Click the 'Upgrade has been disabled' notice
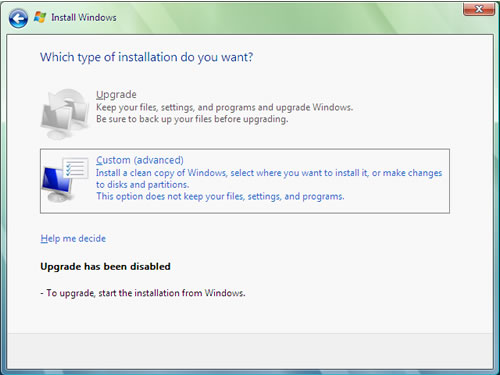The width and height of the screenshot is (500, 375). click(x=105, y=267)
